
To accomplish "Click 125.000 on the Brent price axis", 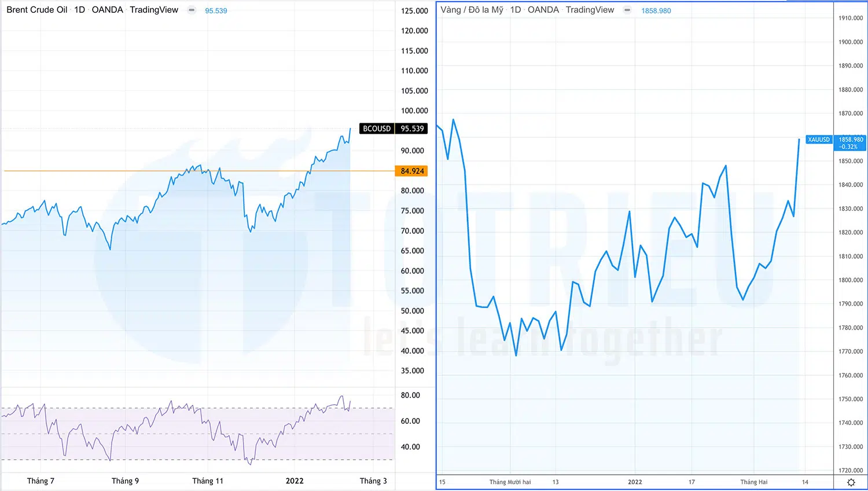I will point(414,11).
